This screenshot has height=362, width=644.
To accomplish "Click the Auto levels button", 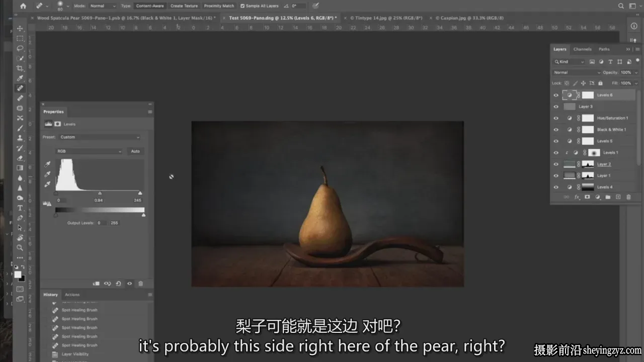I will (x=135, y=151).
